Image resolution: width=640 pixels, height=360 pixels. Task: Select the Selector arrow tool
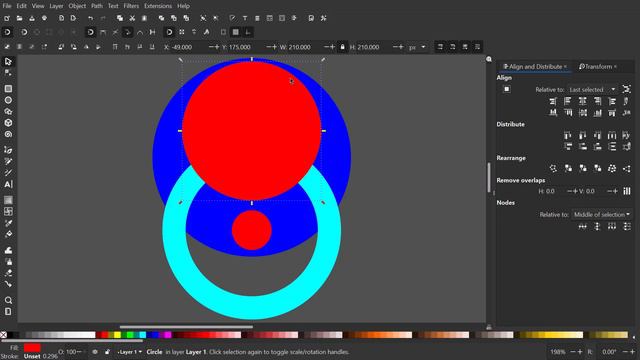coord(8,62)
